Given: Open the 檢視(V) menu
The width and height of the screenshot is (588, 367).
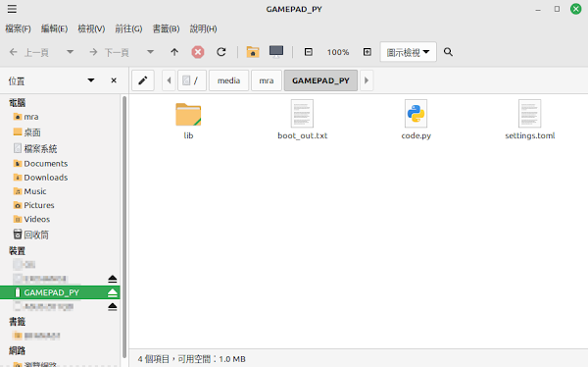Looking at the screenshot, I should 91,28.
